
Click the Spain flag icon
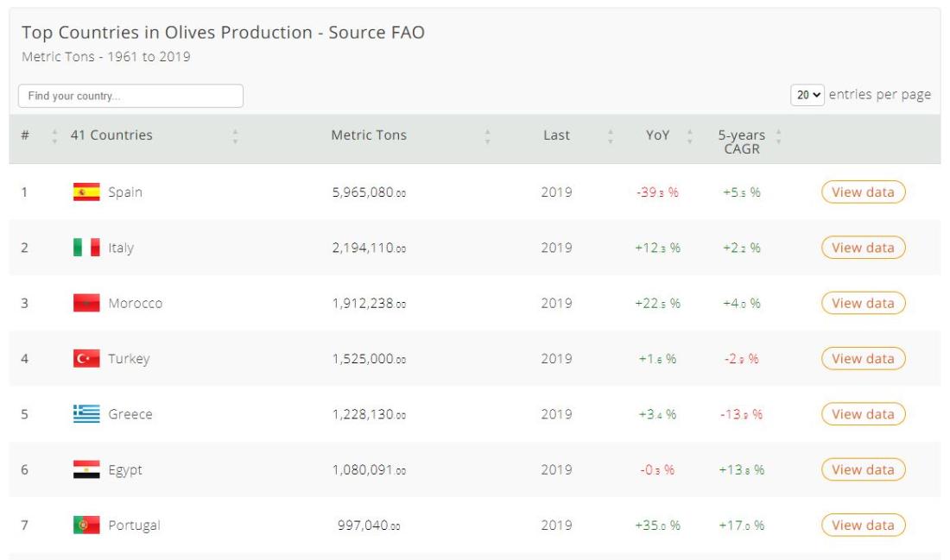pyautogui.click(x=86, y=192)
